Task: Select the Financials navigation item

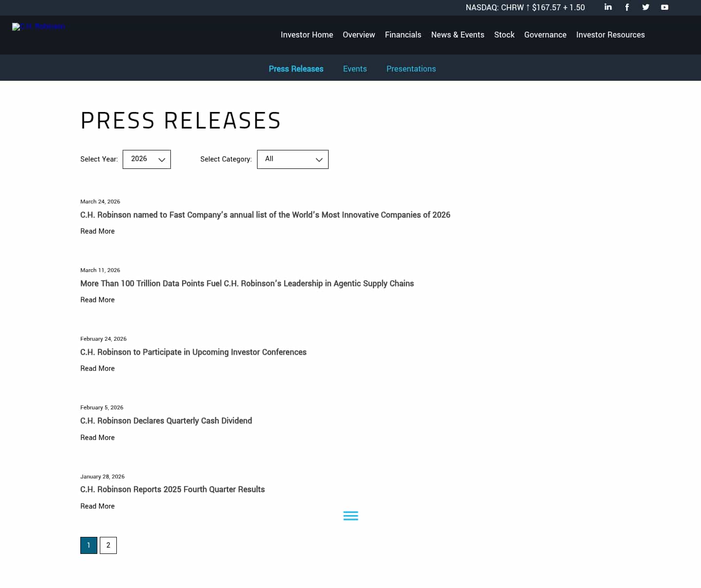Action: coord(403,35)
